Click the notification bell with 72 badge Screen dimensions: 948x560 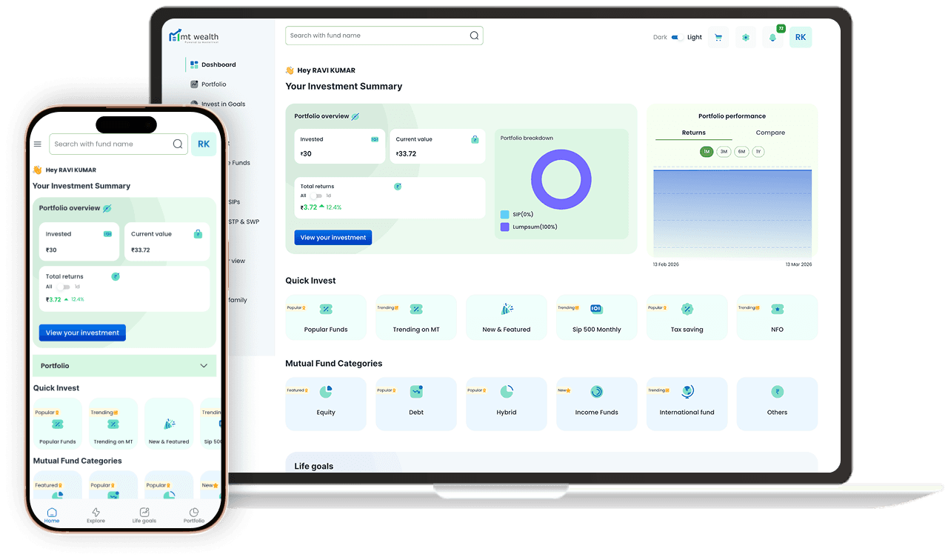(x=772, y=38)
